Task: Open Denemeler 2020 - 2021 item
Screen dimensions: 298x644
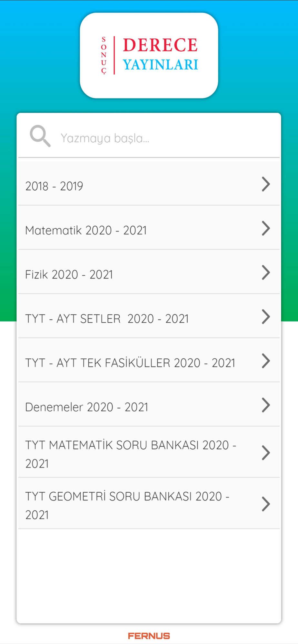Action: coord(149,404)
